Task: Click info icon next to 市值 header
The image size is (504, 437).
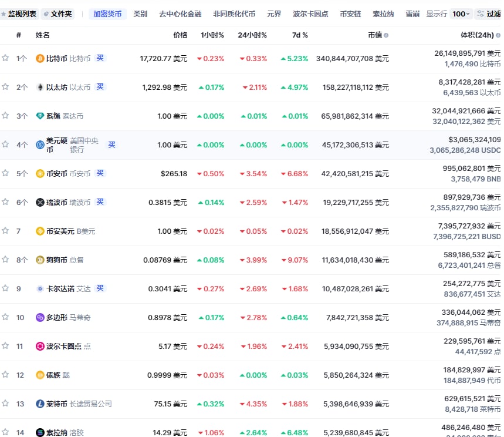Action: (x=386, y=35)
